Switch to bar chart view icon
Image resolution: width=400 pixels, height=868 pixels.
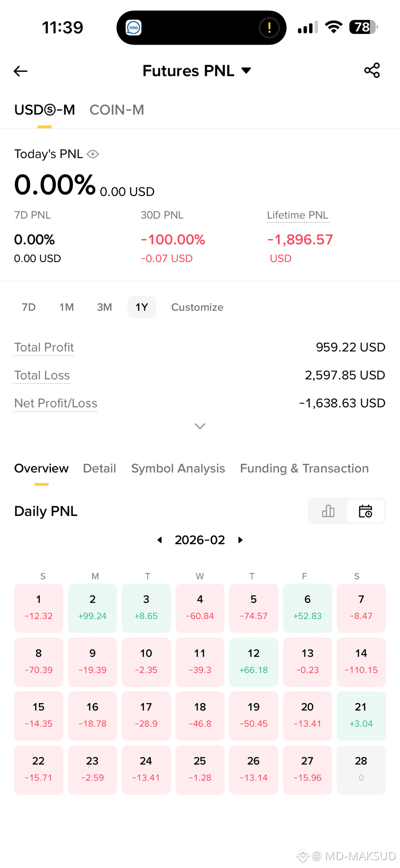[328, 511]
